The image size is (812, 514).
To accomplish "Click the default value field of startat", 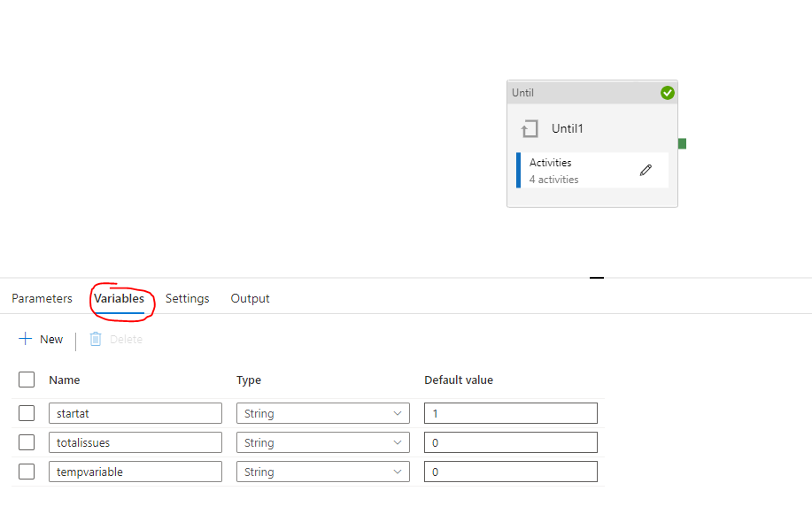I will (x=511, y=413).
